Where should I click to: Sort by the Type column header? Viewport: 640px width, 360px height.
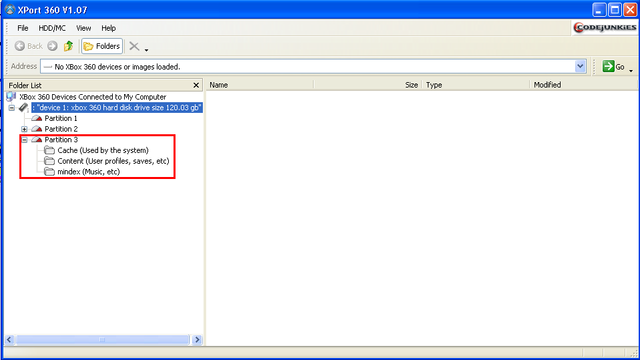[x=476, y=85]
